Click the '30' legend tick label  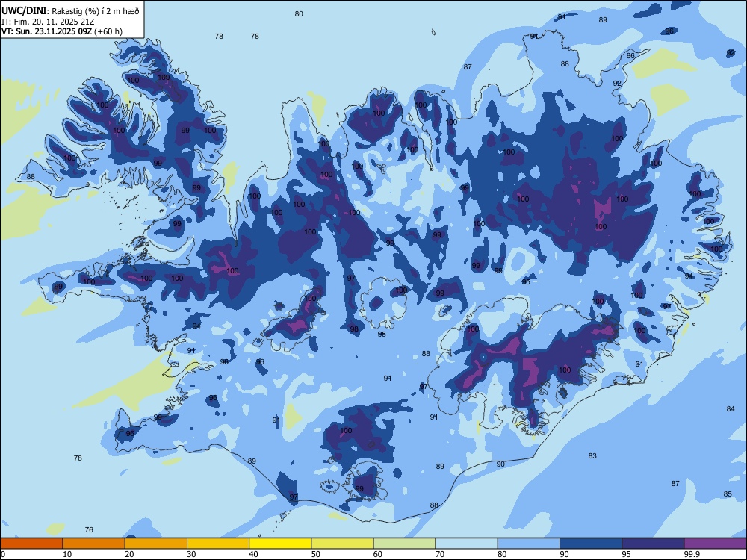click(191, 554)
